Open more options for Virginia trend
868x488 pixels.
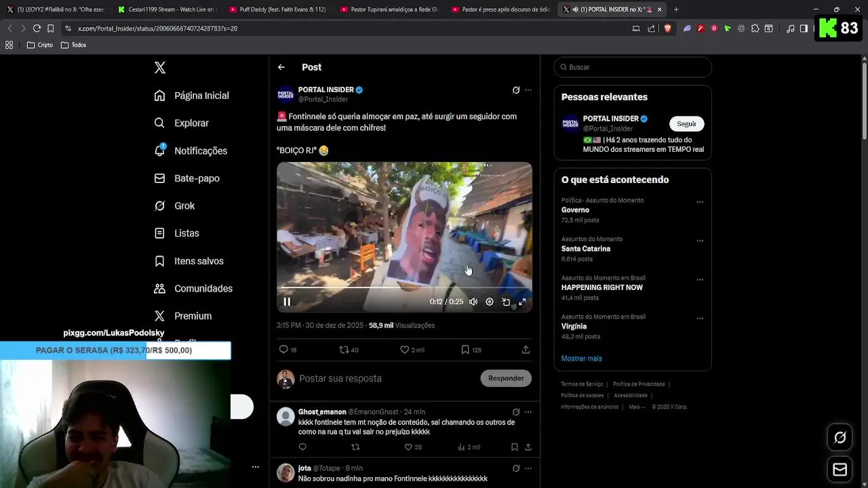point(700,318)
